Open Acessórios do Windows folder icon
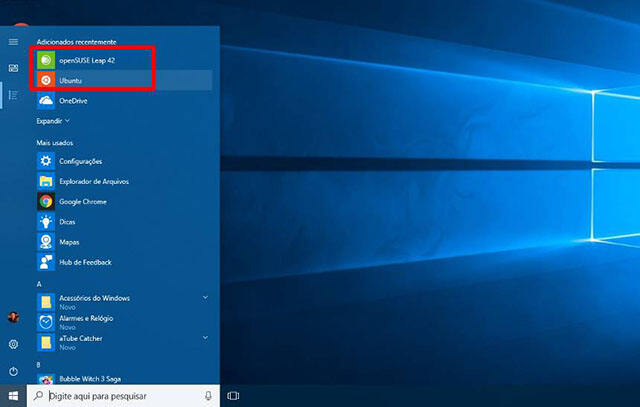640x407 pixels. [x=46, y=302]
